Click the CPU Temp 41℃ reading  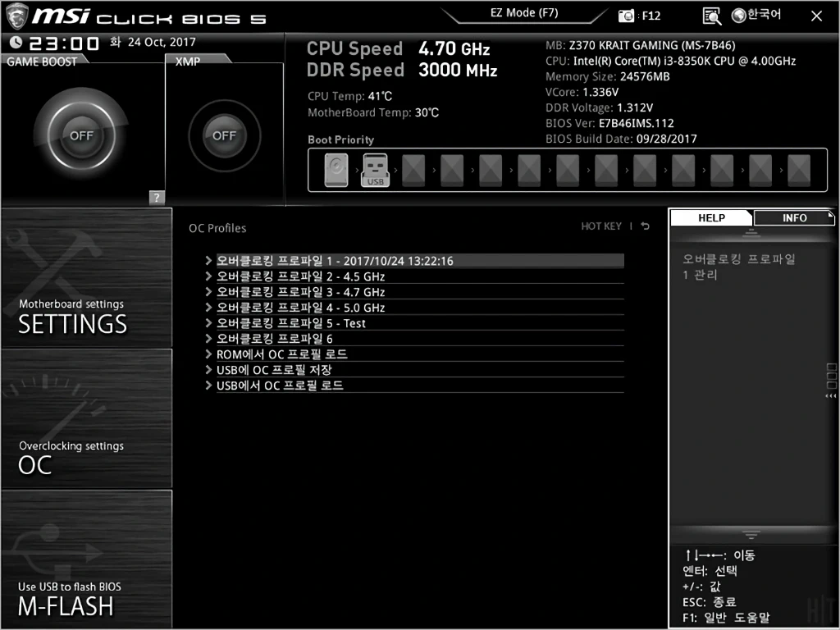[349, 97]
